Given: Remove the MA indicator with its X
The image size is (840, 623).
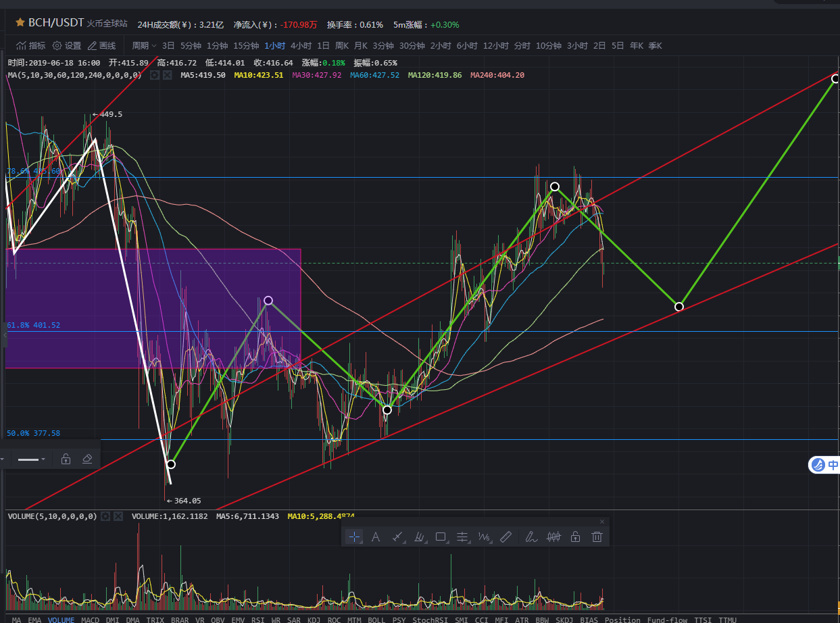Looking at the screenshot, I should click(x=167, y=75).
